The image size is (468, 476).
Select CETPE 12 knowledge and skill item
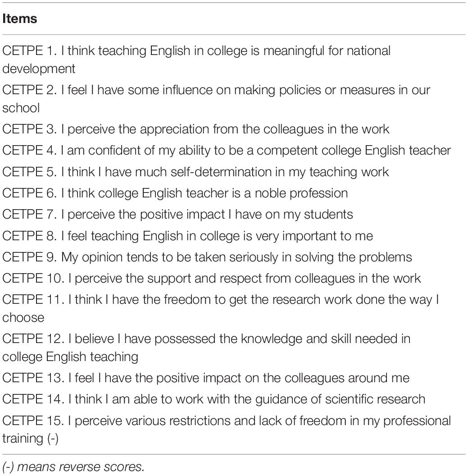click(206, 348)
